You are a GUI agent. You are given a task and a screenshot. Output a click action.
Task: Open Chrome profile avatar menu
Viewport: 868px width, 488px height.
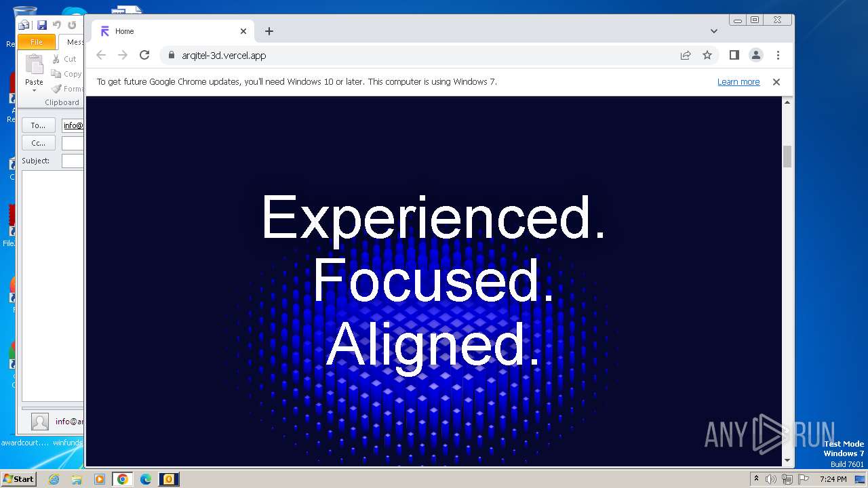(x=755, y=55)
